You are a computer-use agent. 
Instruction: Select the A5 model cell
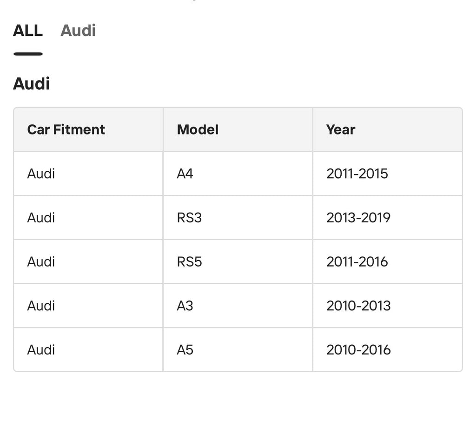pyautogui.click(x=184, y=349)
